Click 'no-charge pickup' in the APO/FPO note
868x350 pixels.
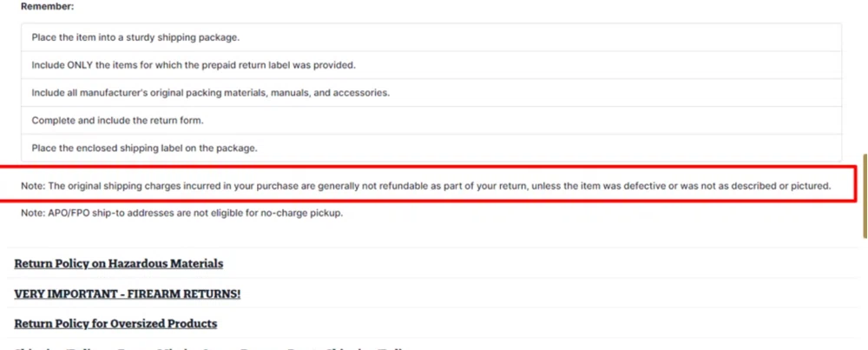click(x=302, y=213)
